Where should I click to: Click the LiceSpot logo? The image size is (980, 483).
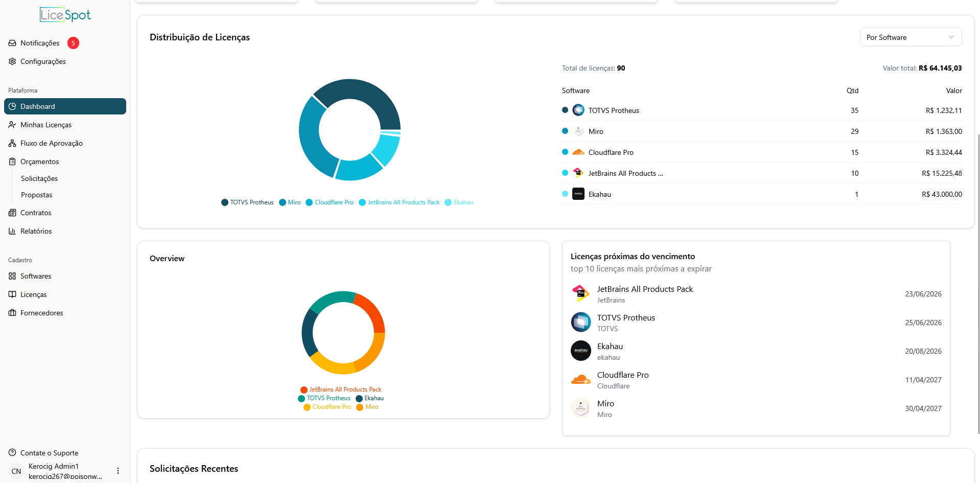pos(65,15)
